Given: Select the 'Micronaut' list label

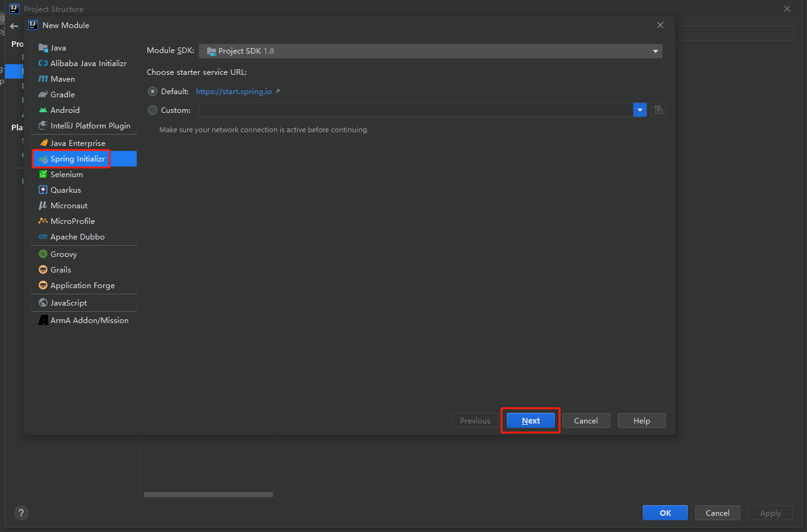Looking at the screenshot, I should 69,206.
